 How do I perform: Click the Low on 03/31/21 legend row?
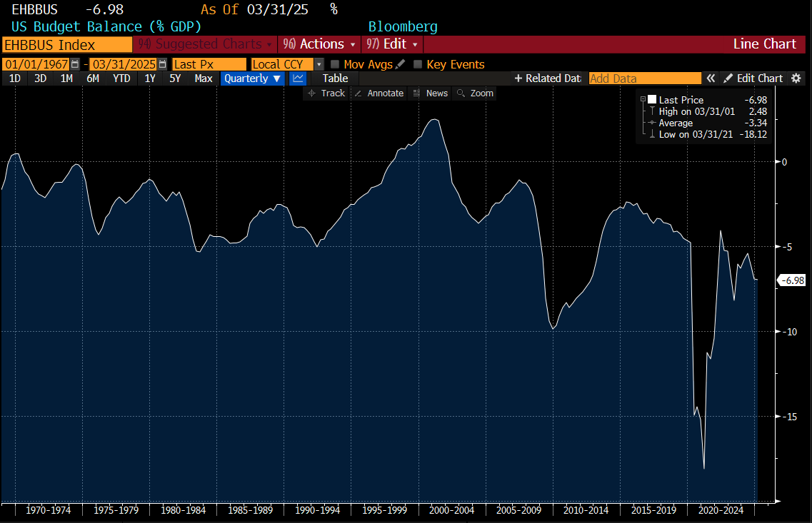coord(708,134)
